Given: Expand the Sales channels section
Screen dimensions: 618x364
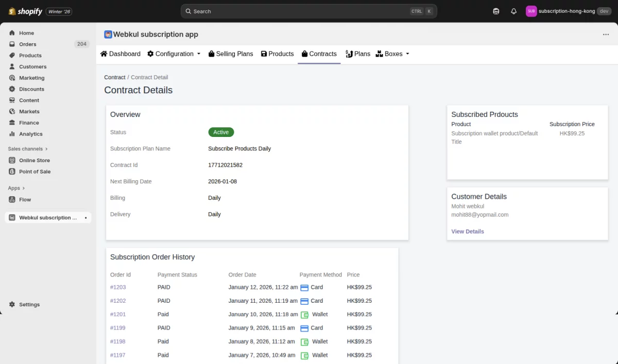Looking at the screenshot, I should 28,149.
